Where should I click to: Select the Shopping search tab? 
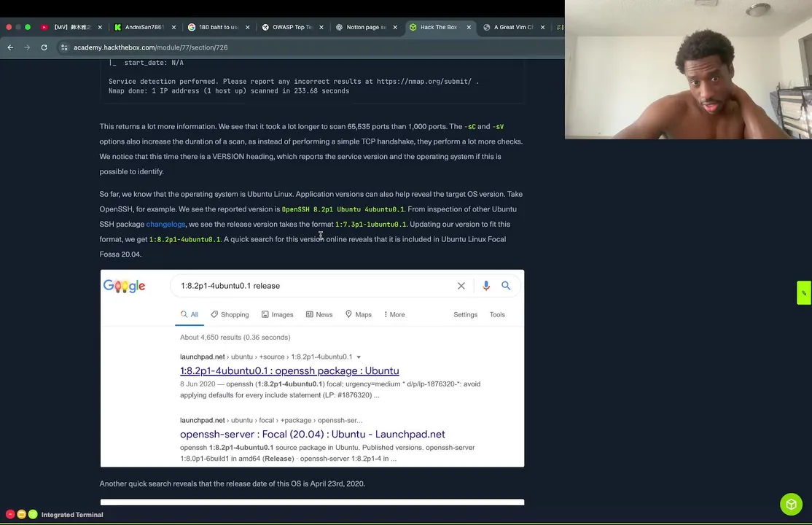[230, 314]
